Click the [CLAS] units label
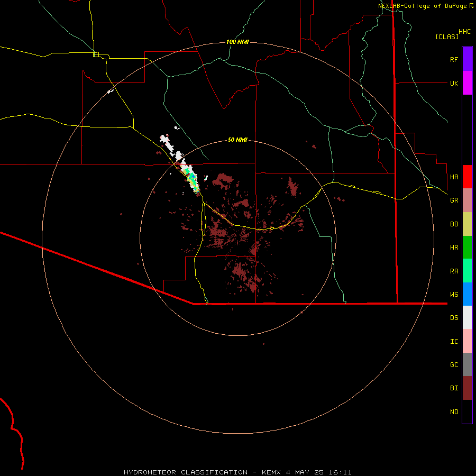476x476 pixels. pyautogui.click(x=447, y=36)
